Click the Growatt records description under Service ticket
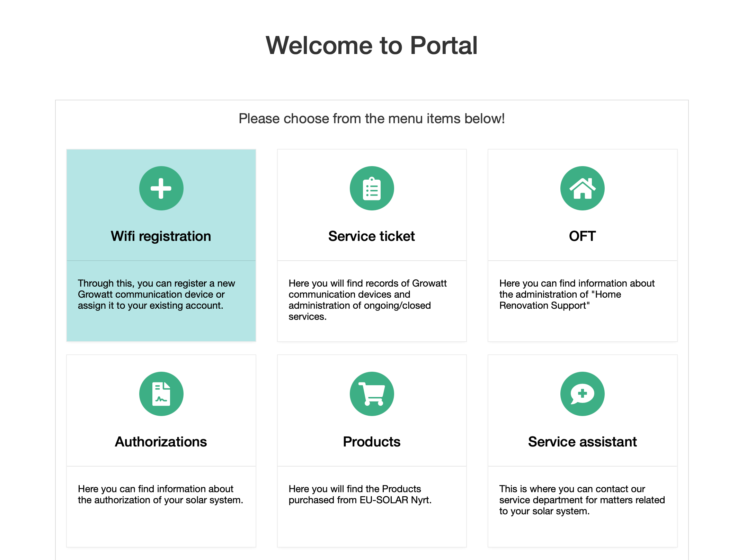This screenshot has width=746, height=560. pos(367,300)
